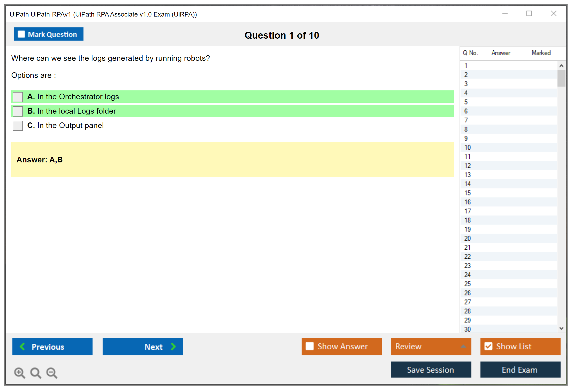This screenshot has height=392, width=574.
Task: Toggle the Show Answer checkbox
Action: pyautogui.click(x=310, y=346)
